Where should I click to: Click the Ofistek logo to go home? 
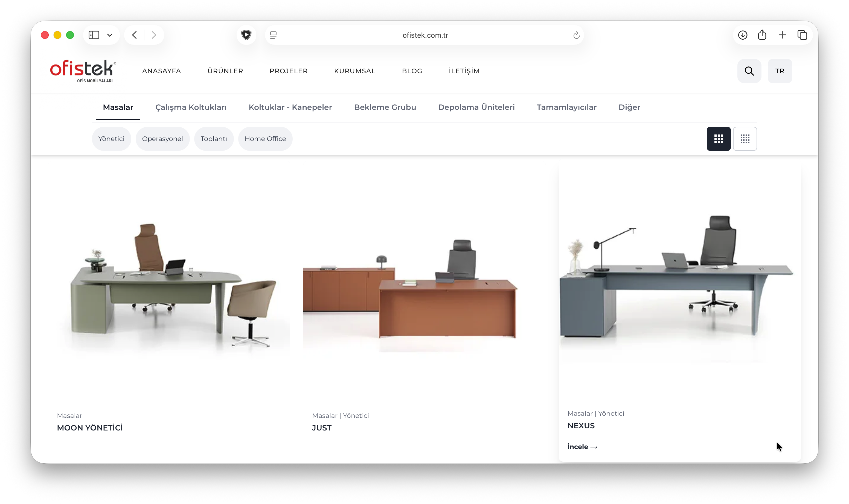[x=83, y=71]
